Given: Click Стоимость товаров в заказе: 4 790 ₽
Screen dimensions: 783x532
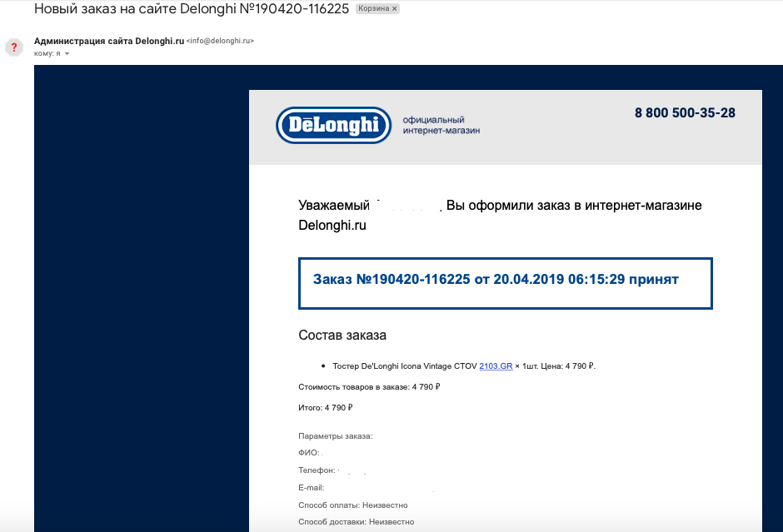Looking at the screenshot, I should coord(369,387).
